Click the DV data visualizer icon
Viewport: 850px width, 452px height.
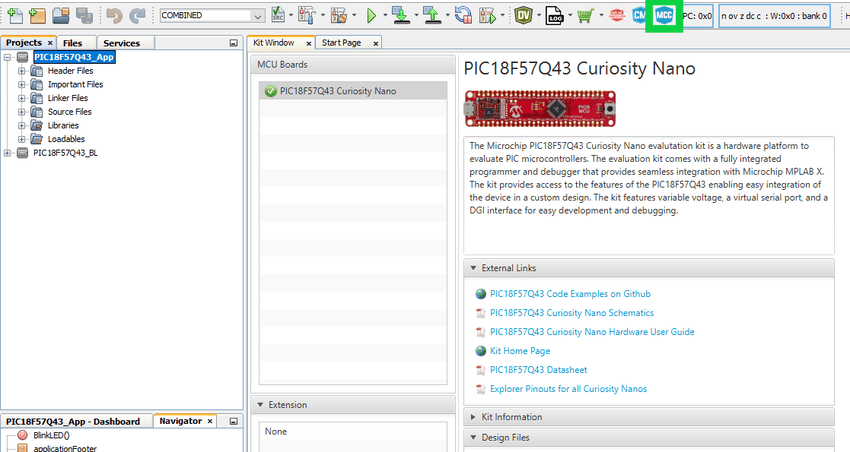tap(524, 16)
